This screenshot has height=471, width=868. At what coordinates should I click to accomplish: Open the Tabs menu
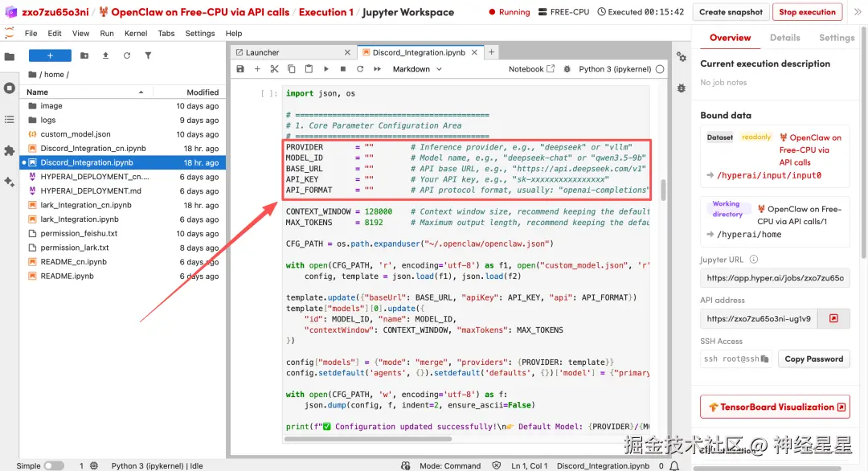[x=166, y=33]
